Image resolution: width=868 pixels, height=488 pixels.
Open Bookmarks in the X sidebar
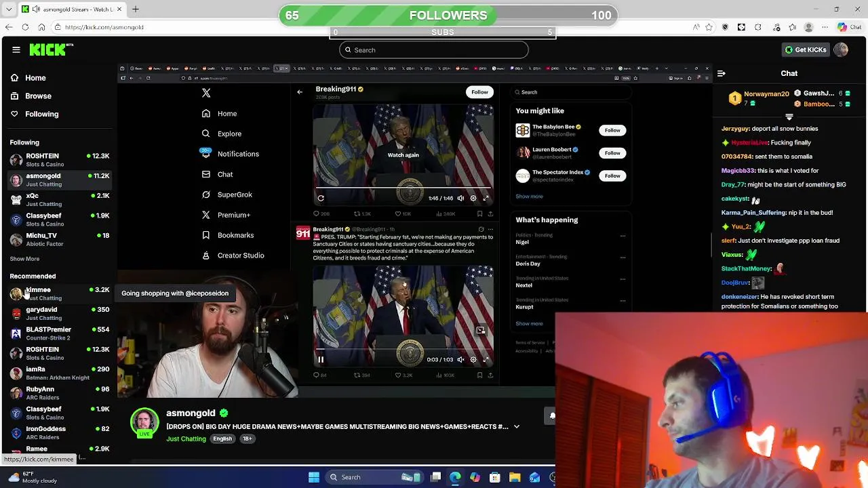pos(228,235)
